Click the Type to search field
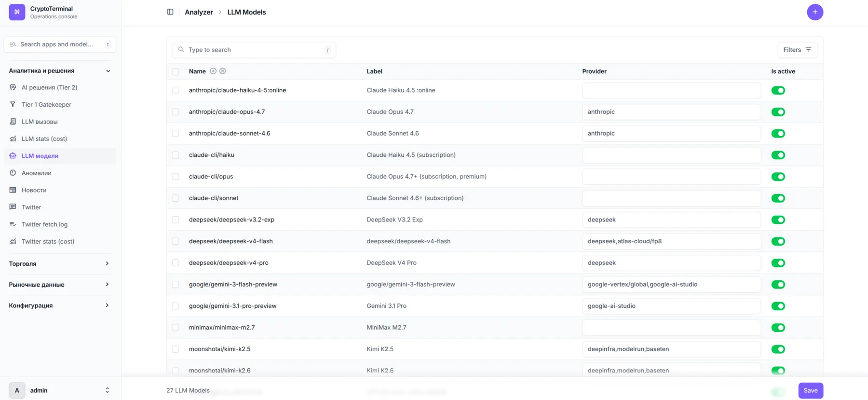The image size is (868, 400). [254, 50]
